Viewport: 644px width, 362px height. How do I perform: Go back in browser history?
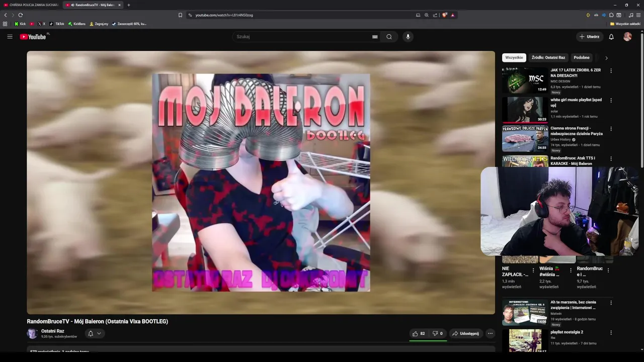coord(6,15)
